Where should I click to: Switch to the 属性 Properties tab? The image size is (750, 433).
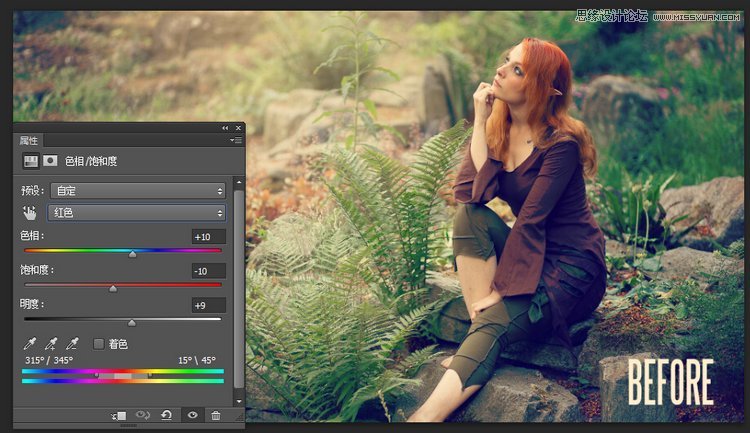pyautogui.click(x=30, y=141)
